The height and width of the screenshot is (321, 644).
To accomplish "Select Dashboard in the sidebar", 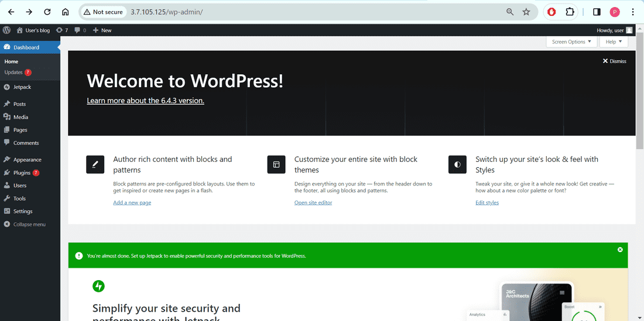I will click(x=30, y=47).
